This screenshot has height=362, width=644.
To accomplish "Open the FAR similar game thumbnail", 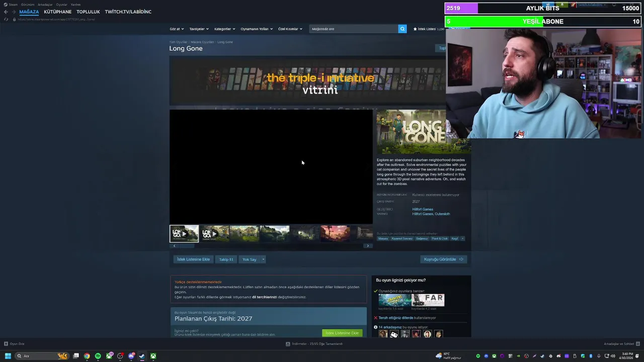I will (x=428, y=300).
